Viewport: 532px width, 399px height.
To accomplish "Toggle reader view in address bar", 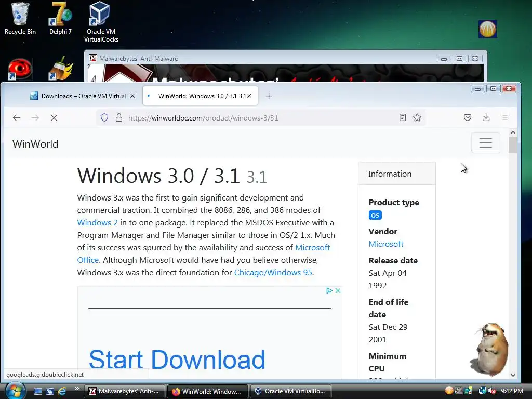I will click(403, 118).
